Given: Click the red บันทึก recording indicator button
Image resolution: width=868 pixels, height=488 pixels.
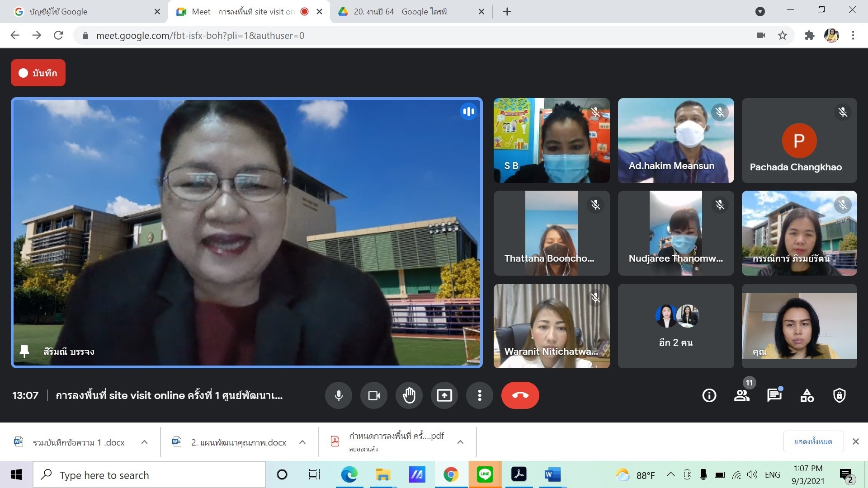Looking at the screenshot, I should pos(38,73).
